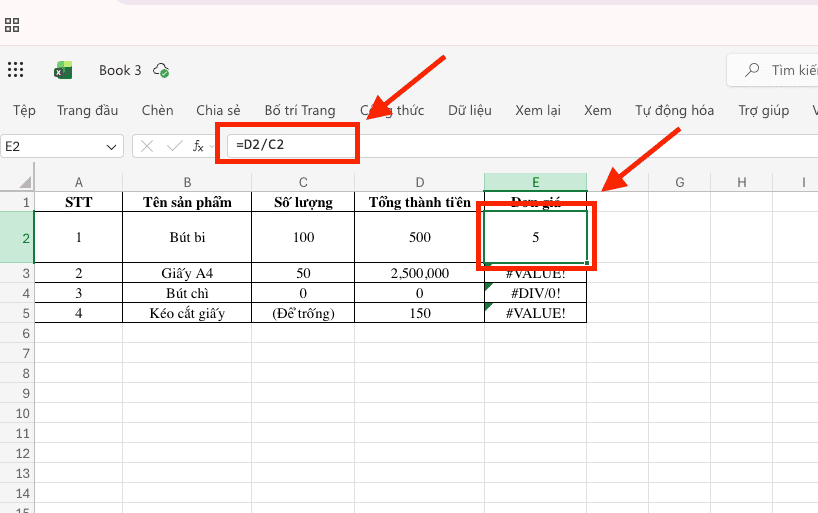Click the Bút chì cell

pos(187,293)
